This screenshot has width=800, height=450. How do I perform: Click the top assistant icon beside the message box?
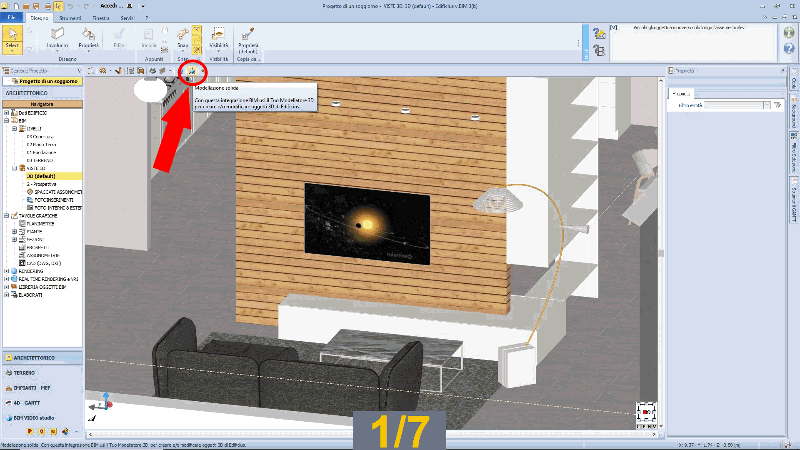599,34
